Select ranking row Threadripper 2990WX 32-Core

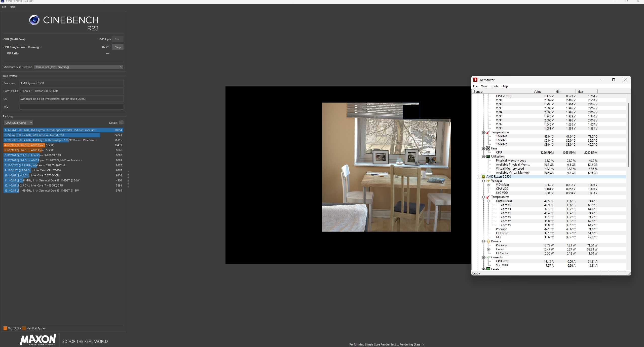coord(63,130)
